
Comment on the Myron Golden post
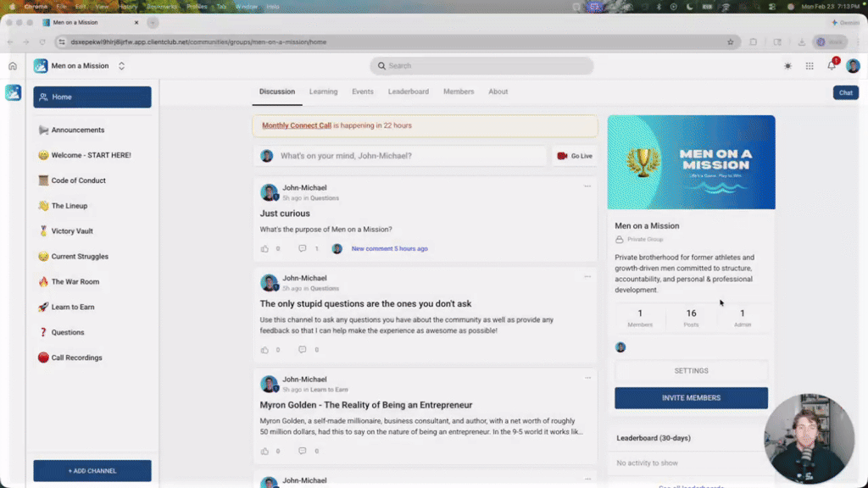click(303, 451)
